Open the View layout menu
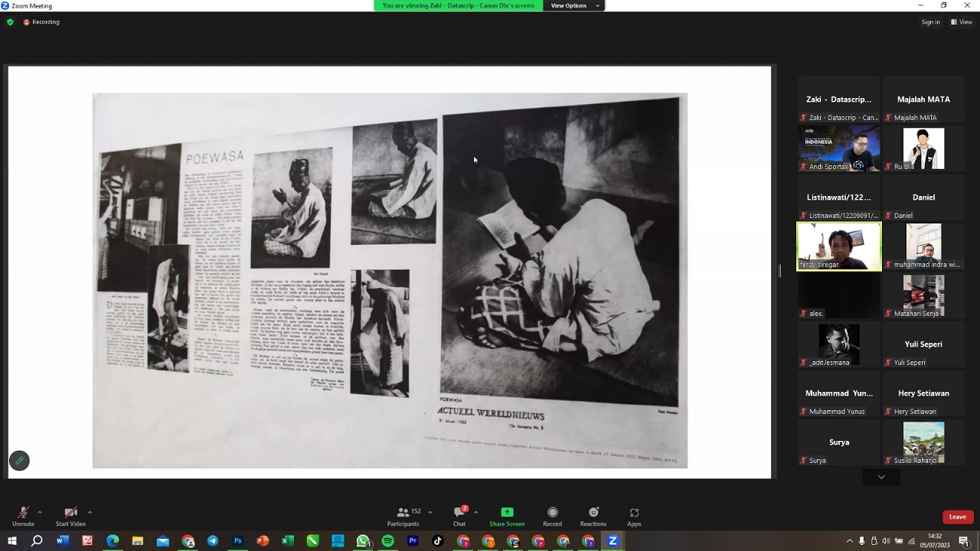 point(961,22)
